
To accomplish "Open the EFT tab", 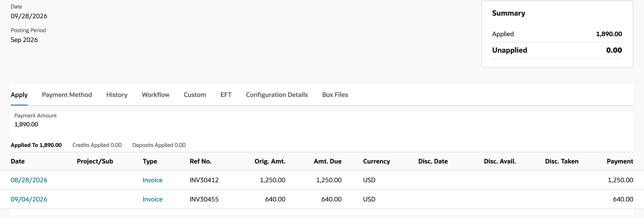I will [226, 95].
